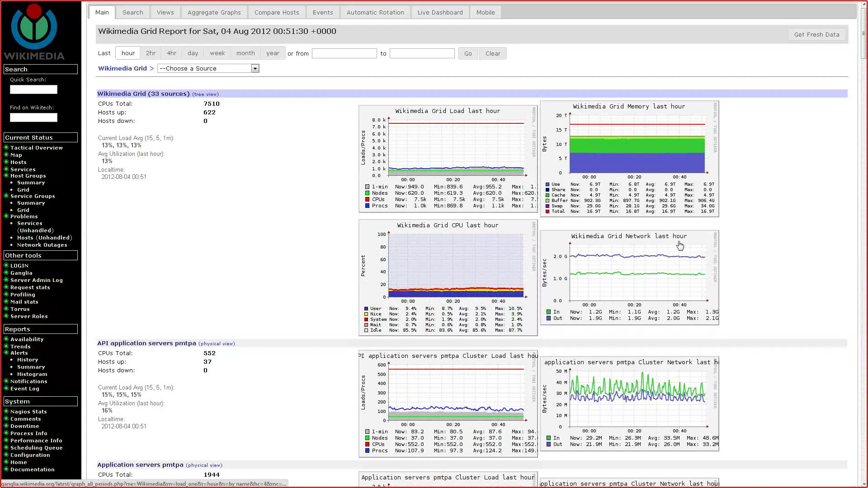This screenshot has height=488, width=868.
Task: Click green bullet beside Ganglia
Action: click(x=6, y=272)
